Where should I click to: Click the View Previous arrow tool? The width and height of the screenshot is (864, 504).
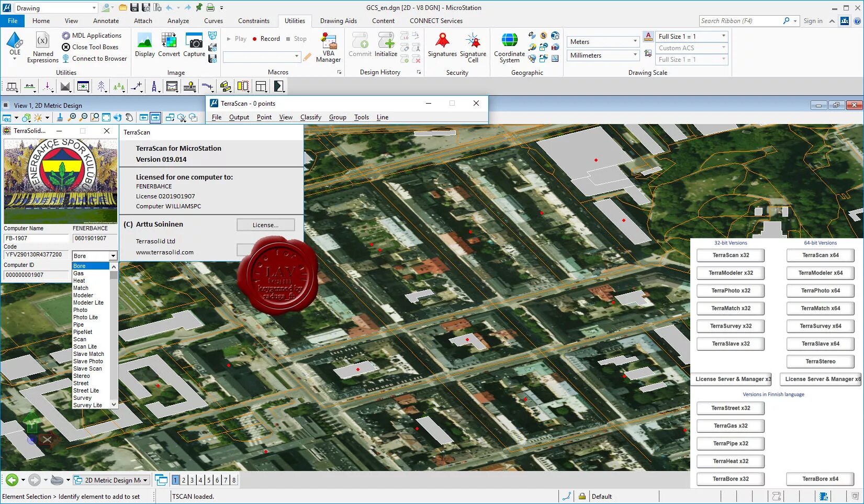pyautogui.click(x=144, y=118)
